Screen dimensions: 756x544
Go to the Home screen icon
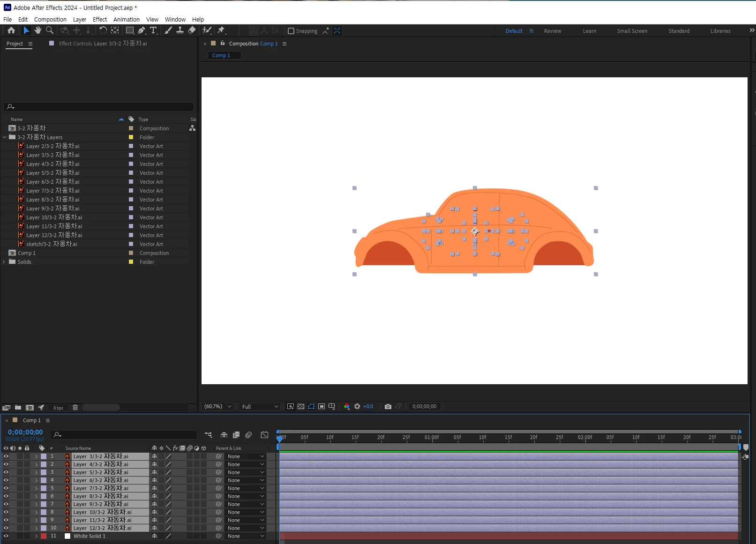pyautogui.click(x=11, y=30)
